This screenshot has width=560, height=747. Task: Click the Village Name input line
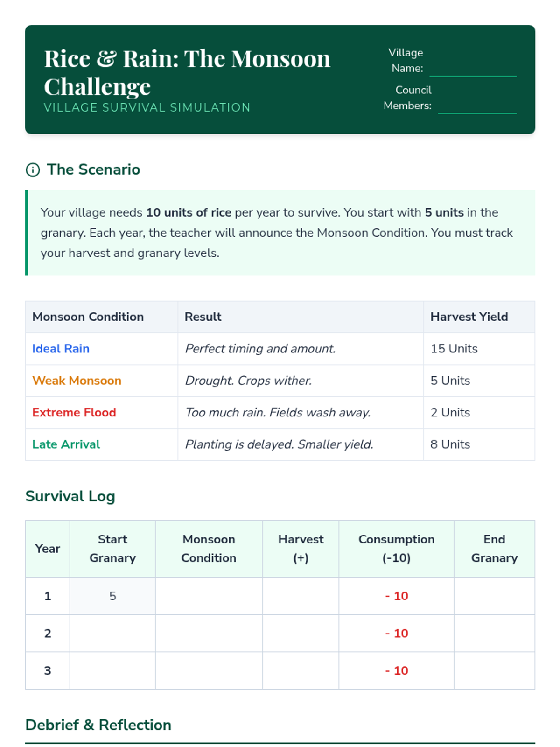pos(472,69)
